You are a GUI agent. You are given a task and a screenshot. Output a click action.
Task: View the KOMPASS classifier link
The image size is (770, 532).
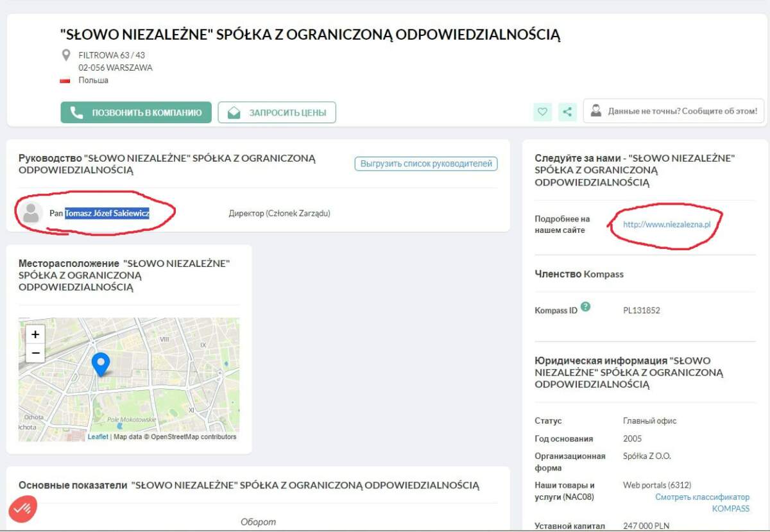pos(703,502)
